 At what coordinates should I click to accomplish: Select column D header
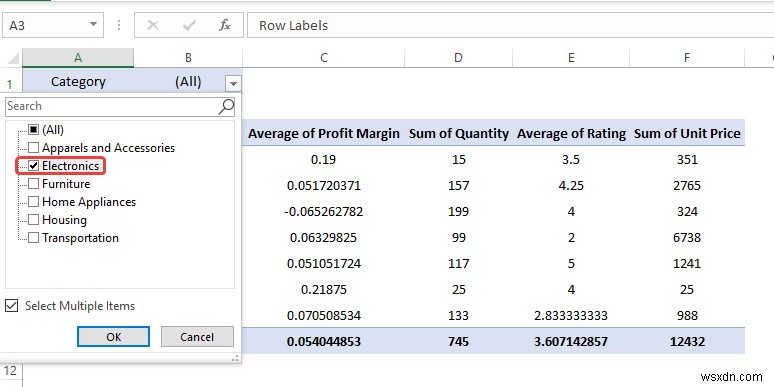tap(459, 58)
